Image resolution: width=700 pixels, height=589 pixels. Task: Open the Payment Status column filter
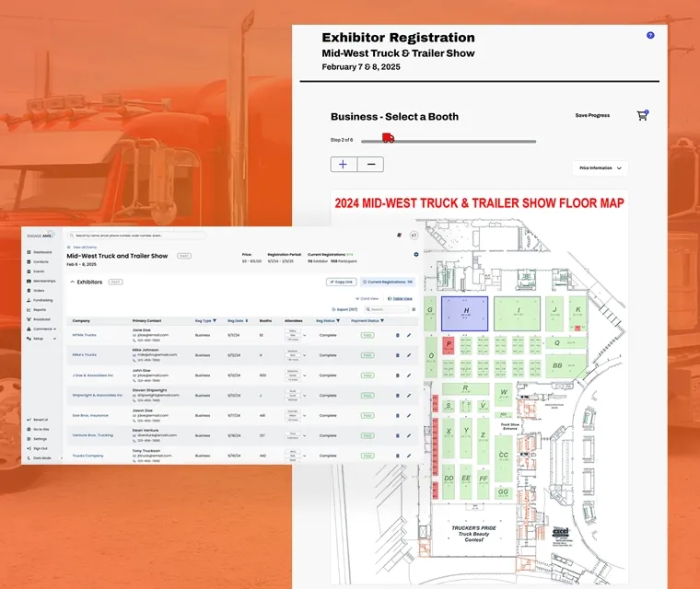382,321
